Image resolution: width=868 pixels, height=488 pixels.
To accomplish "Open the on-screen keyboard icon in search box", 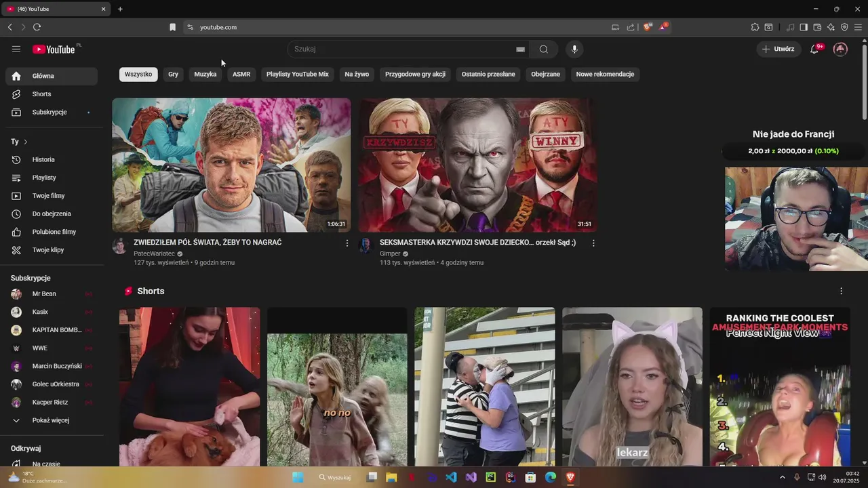I will click(x=520, y=49).
